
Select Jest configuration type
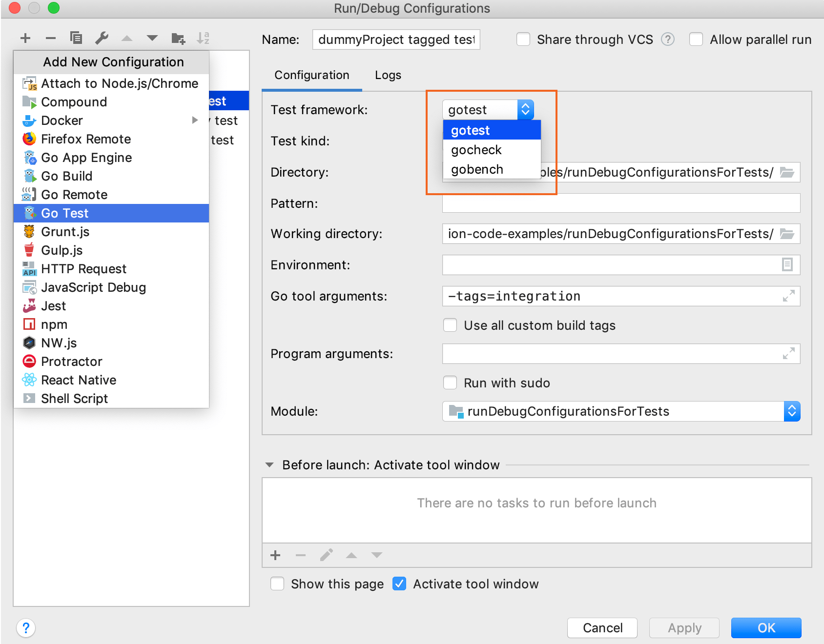[x=111, y=306]
